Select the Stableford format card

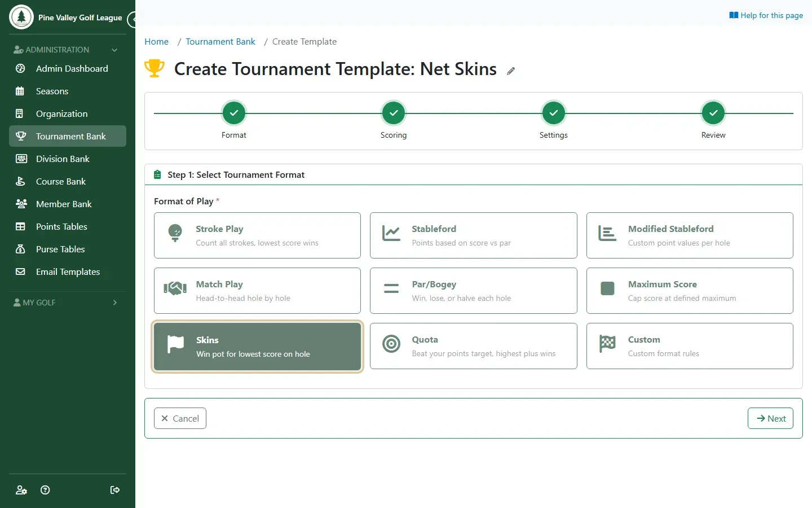click(474, 235)
